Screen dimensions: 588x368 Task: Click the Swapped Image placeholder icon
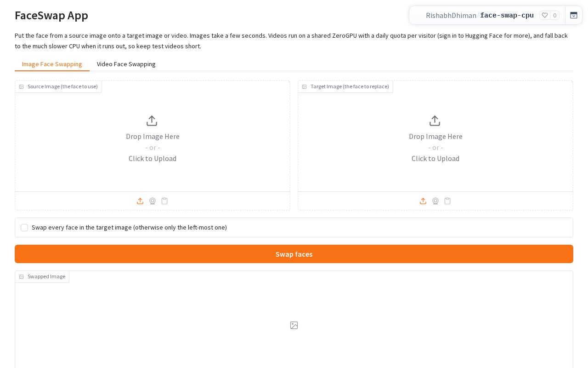click(x=294, y=325)
